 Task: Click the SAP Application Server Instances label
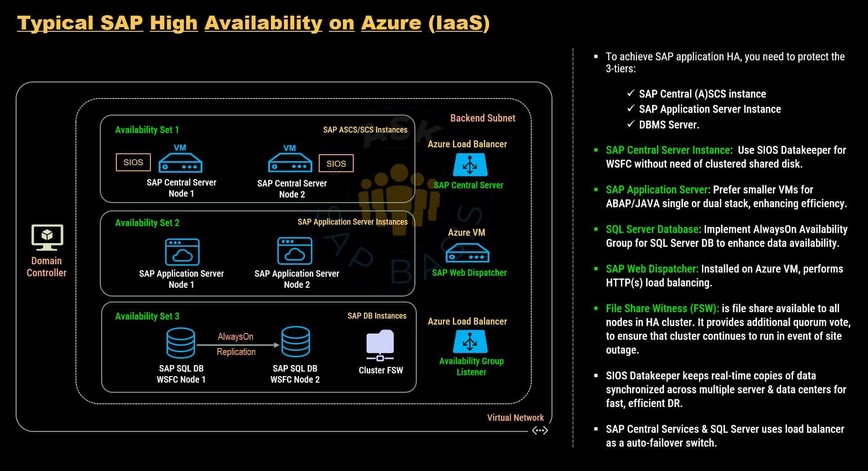(353, 222)
